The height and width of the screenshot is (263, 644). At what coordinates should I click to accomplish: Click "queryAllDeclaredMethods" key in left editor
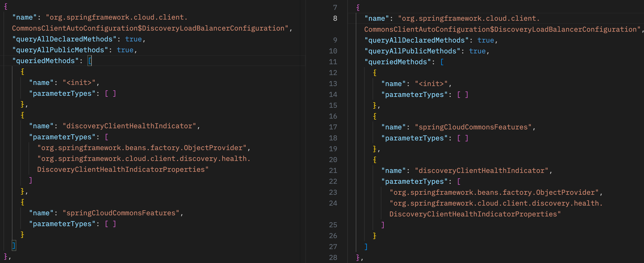pyautogui.click(x=64, y=39)
